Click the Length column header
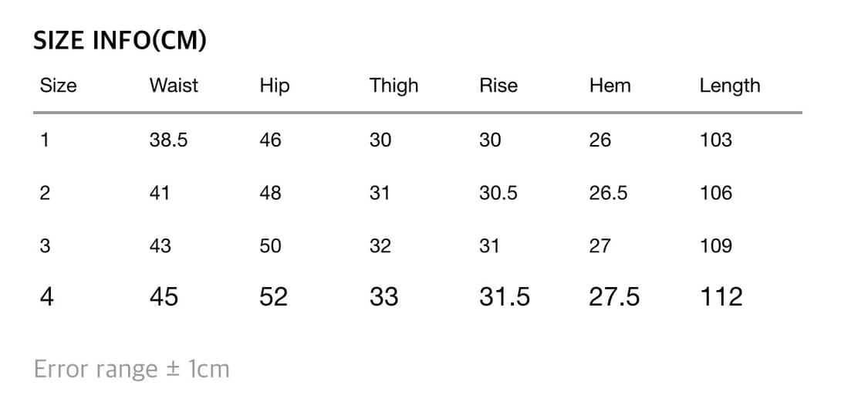This screenshot has height=402, width=868. tap(729, 86)
